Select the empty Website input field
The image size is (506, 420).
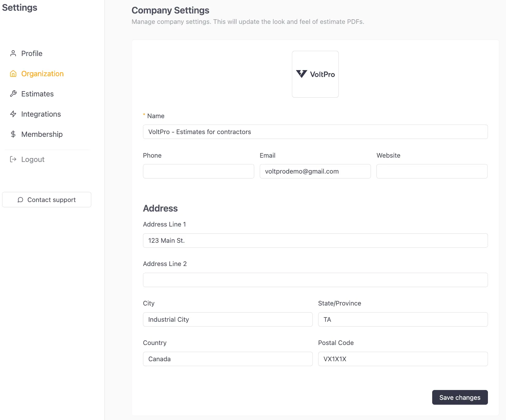point(432,171)
